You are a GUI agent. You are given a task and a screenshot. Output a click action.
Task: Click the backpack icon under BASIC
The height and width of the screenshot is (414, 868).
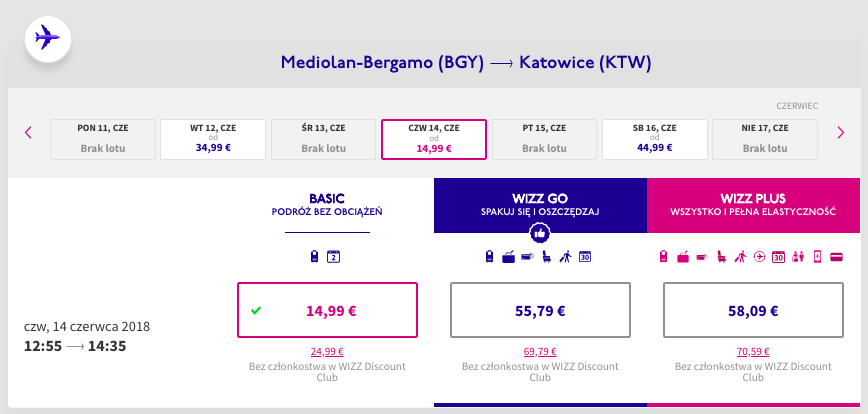[x=316, y=257]
